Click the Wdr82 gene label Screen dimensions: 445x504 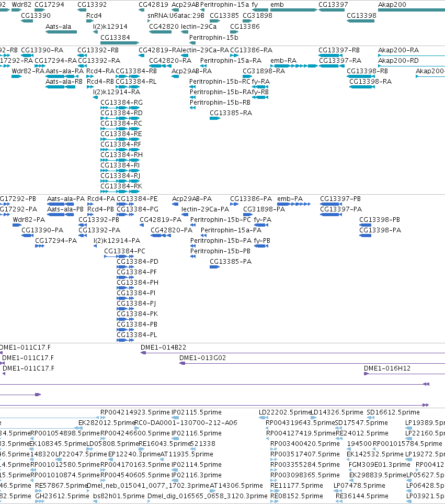coord(21,5)
